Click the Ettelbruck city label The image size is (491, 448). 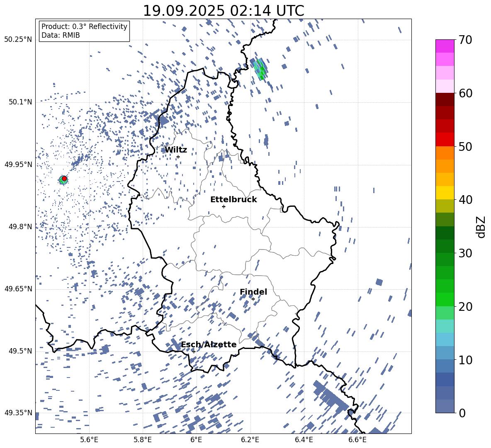(x=233, y=199)
